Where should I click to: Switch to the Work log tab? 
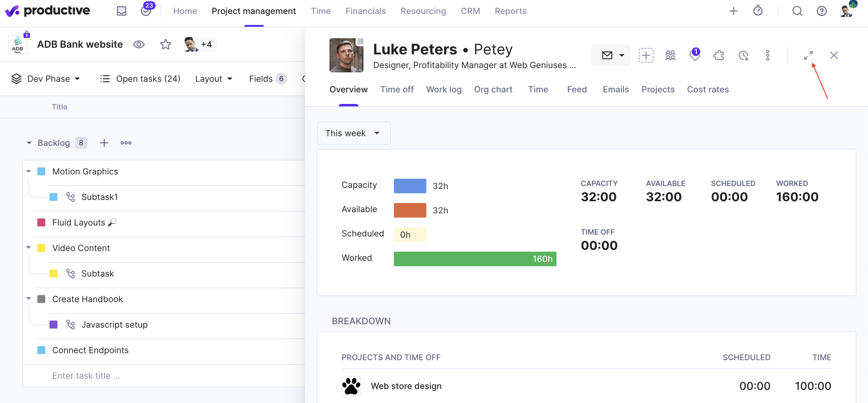pos(443,89)
